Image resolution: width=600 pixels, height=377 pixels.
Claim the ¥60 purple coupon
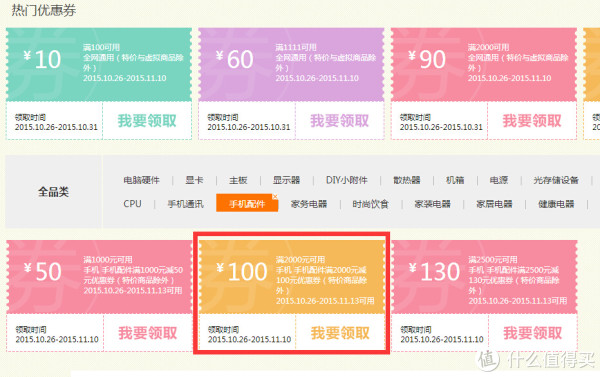pos(339,121)
